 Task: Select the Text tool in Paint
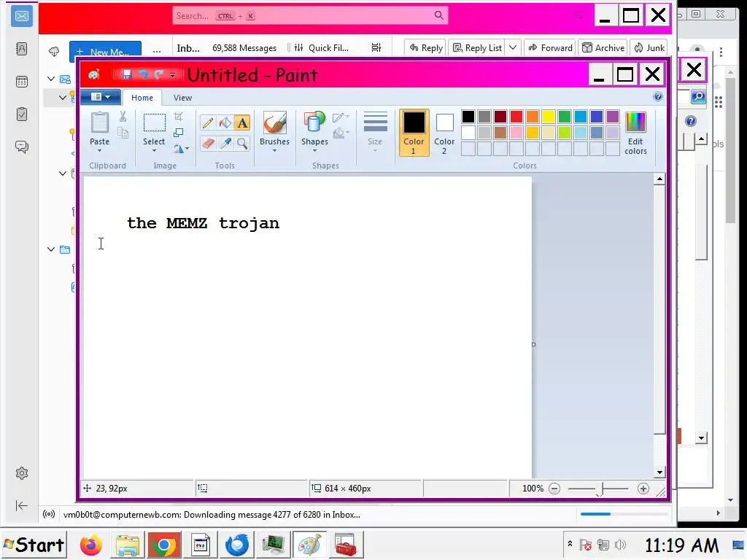point(242,123)
